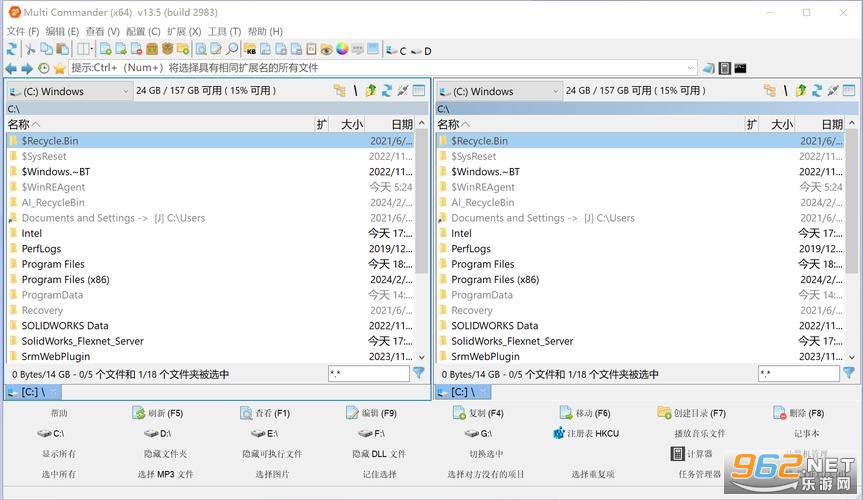Toggle the 隐藏 DLL 文件 button

[379, 454]
